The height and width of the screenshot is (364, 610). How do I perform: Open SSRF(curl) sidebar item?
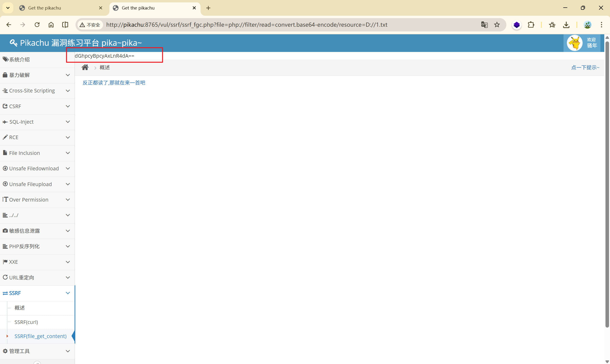(26, 322)
